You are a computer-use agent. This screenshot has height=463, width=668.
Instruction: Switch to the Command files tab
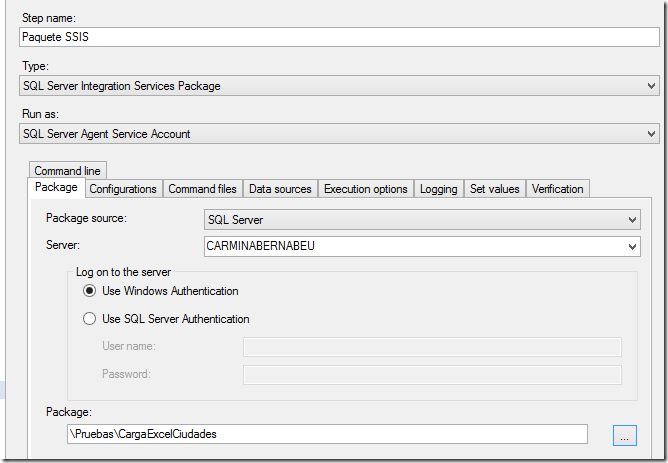tap(202, 189)
